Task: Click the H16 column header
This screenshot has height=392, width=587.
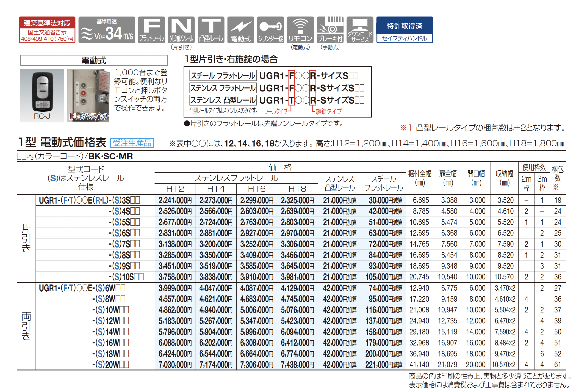Action: pos(257,189)
